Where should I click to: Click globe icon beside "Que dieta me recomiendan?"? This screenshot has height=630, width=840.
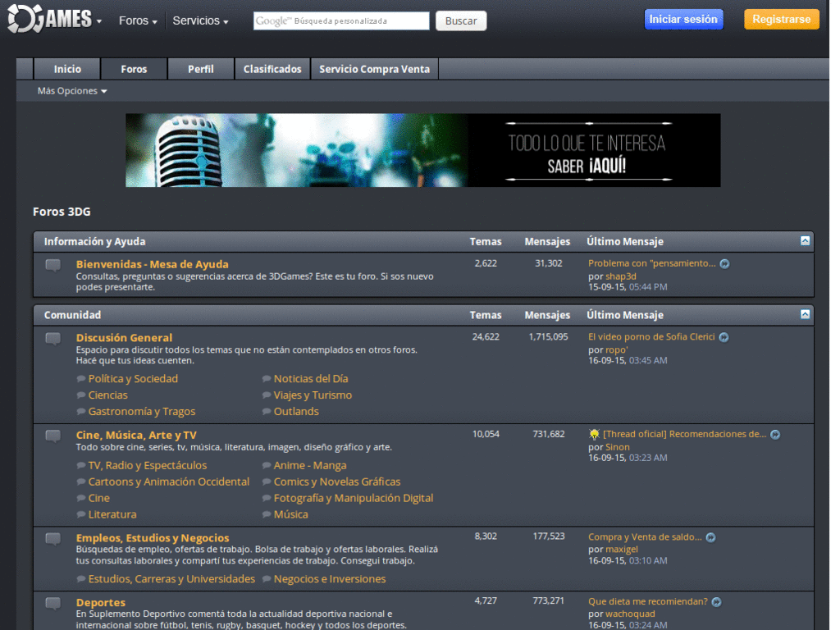[x=716, y=601]
